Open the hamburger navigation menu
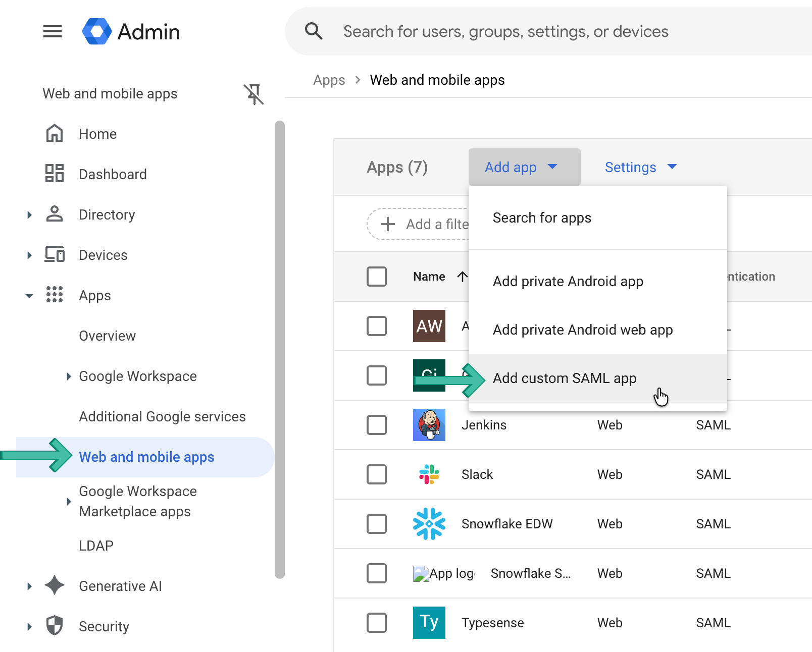Image resolution: width=812 pixels, height=652 pixels. [52, 31]
